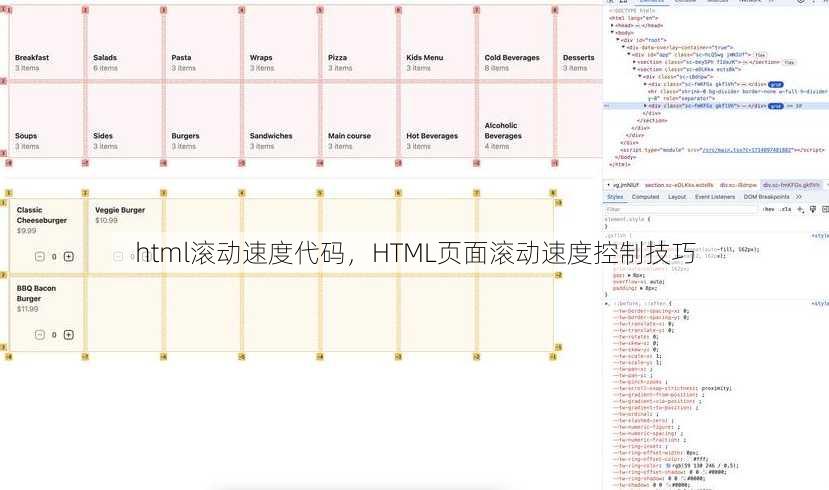Click the BBQ Bacon Burger $11.99 price

[x=27, y=309]
